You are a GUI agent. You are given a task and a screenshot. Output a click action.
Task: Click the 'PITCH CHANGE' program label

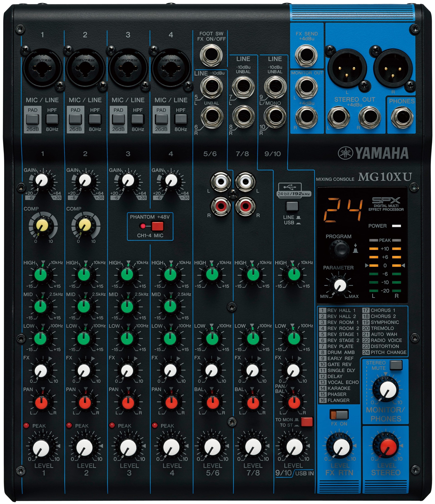coord(389,352)
